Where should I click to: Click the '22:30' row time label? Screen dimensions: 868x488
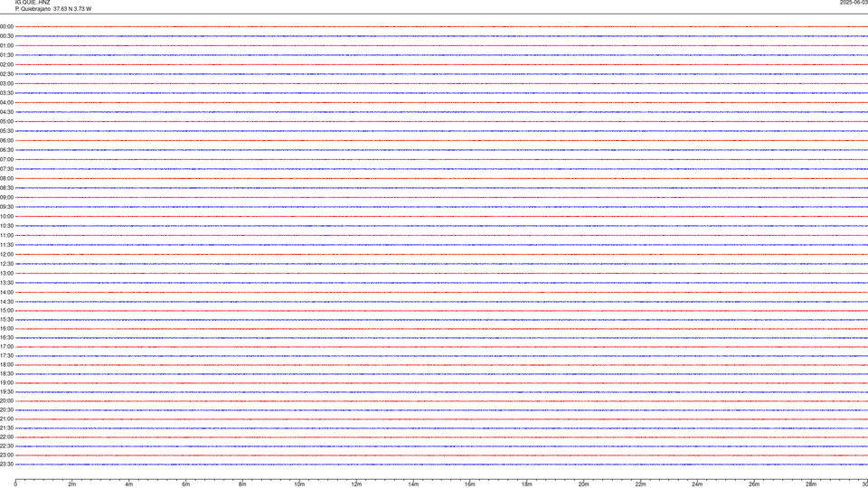(6, 446)
